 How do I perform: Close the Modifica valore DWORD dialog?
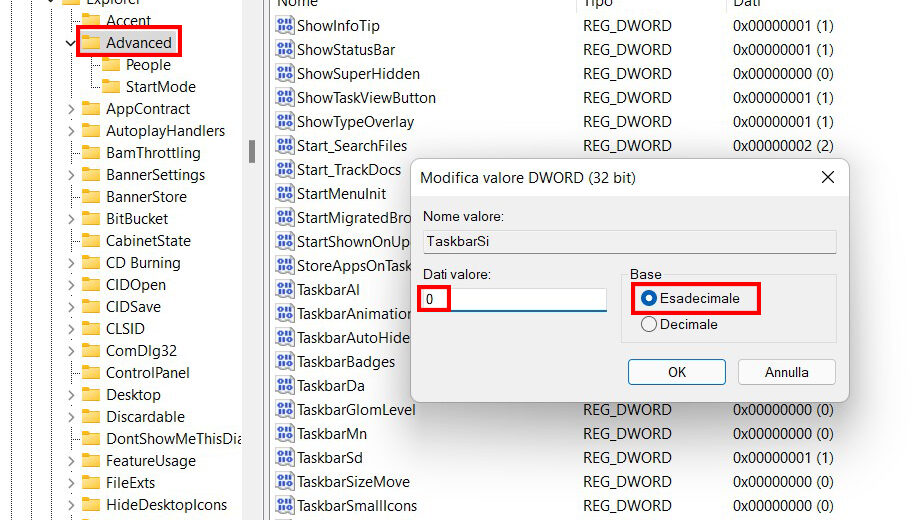click(827, 177)
